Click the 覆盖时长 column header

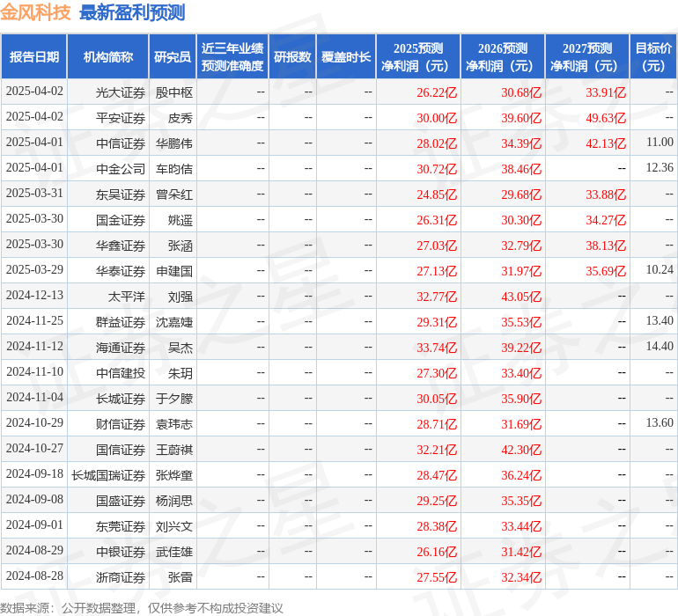coord(346,57)
